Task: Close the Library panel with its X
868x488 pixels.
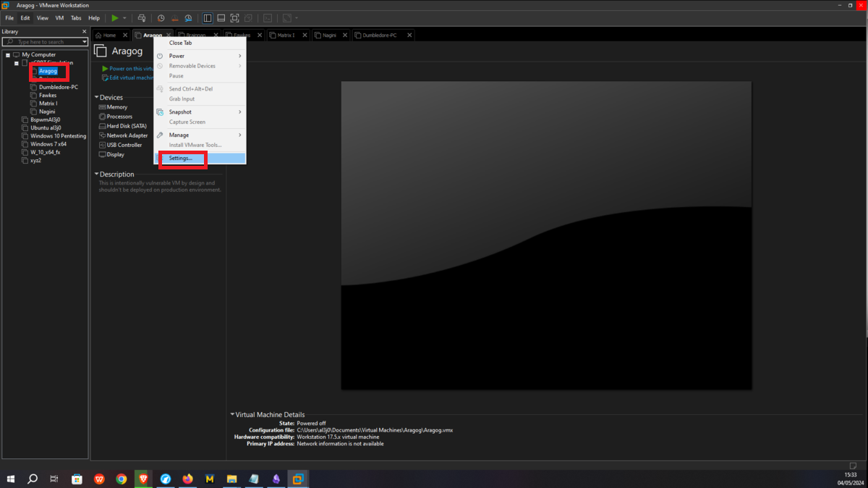Action: coord(84,32)
